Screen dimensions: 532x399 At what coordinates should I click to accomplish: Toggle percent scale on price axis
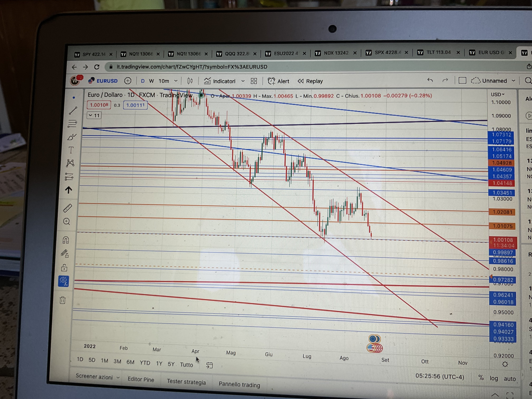(481, 378)
